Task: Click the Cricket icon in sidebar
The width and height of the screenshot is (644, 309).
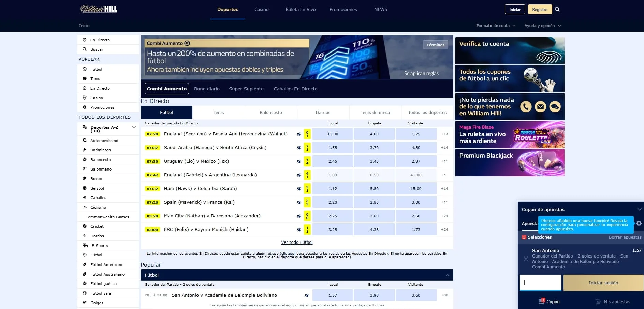Action: (x=85, y=226)
